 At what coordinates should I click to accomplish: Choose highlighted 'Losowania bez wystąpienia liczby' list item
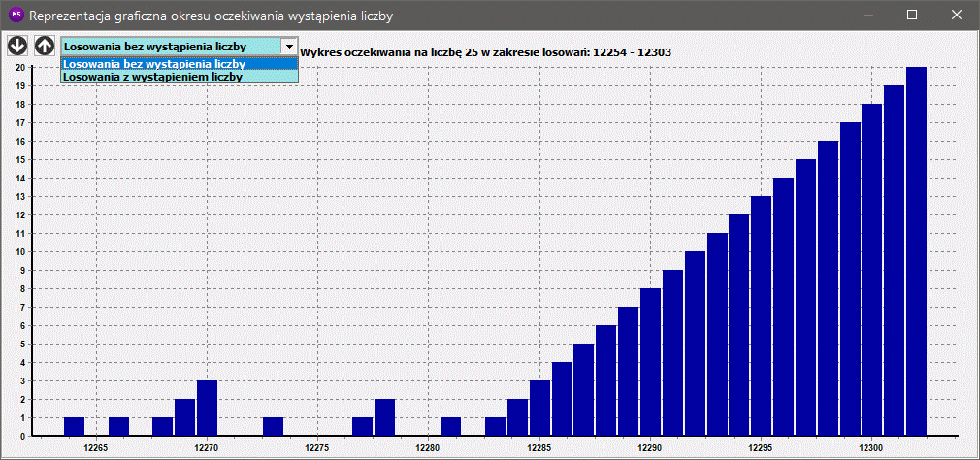click(x=153, y=64)
